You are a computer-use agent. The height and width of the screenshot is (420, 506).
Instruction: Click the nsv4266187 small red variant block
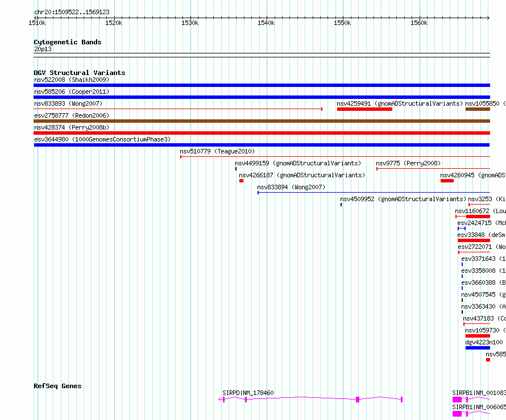pos(241,181)
